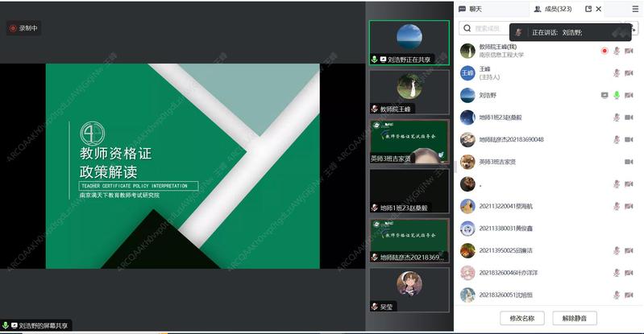This screenshot has height=334, width=644.
Task: Click red recording icon beside 教师院王峰(我)
Action: point(605,51)
